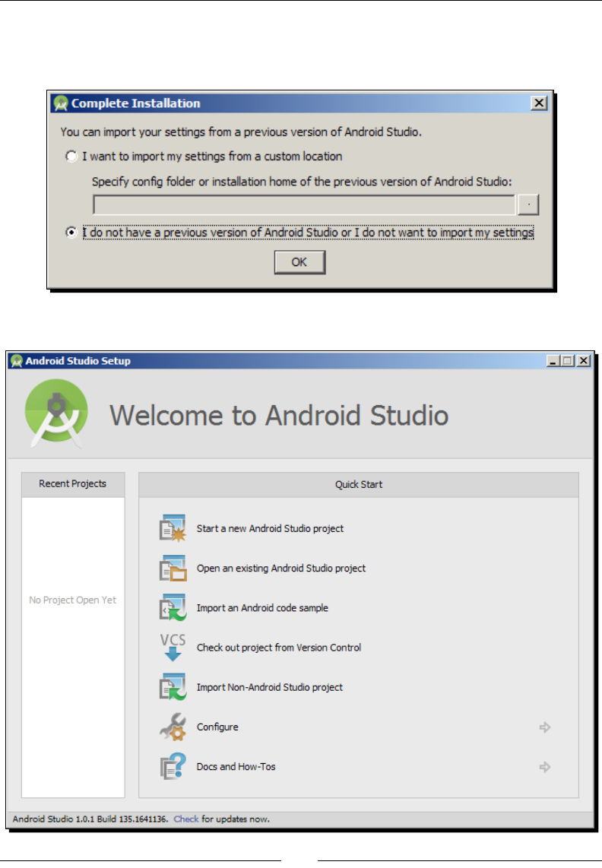
Task: Maximize the Android Studio Setup window
Action: pos(568,361)
